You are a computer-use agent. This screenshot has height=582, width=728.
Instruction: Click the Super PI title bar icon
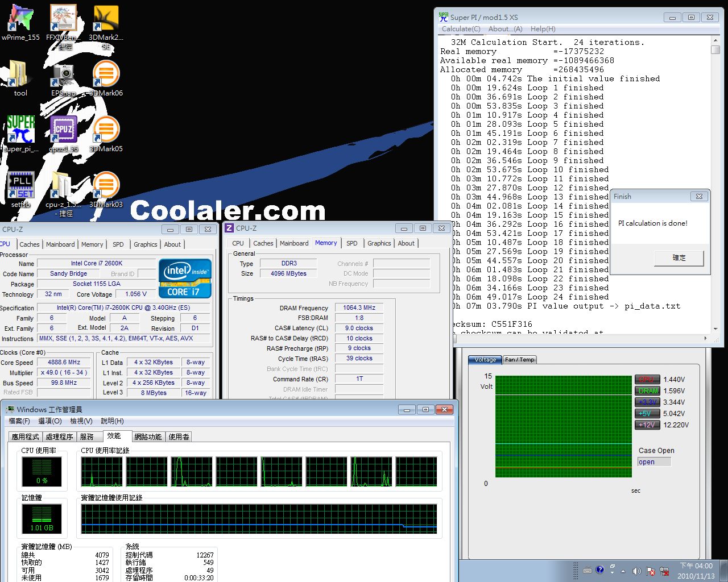tap(444, 17)
